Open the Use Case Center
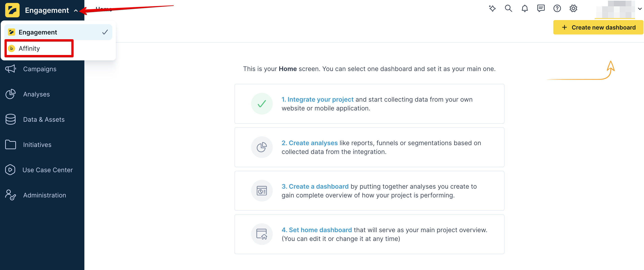This screenshot has width=644, height=270. tap(48, 169)
